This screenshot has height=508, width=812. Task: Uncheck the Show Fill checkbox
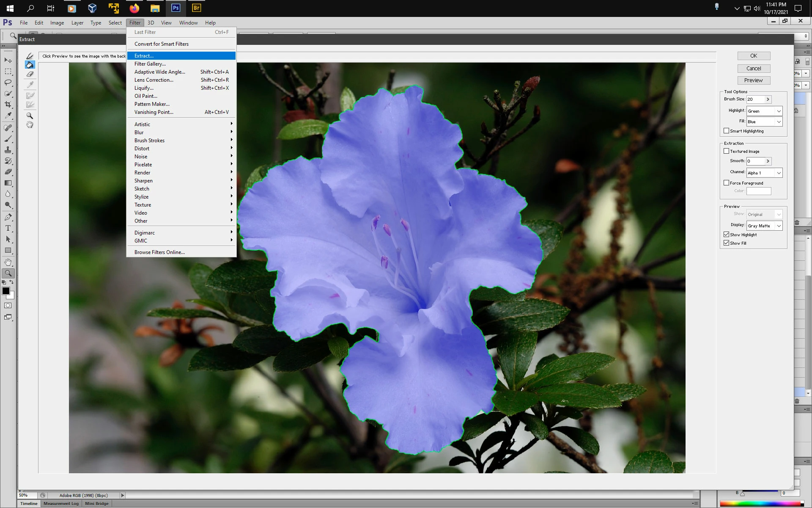(726, 243)
